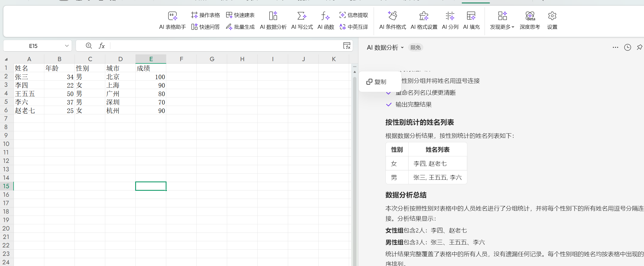This screenshot has width=644, height=266.
Task: Open AI 格式设置 tool
Action: point(424,21)
